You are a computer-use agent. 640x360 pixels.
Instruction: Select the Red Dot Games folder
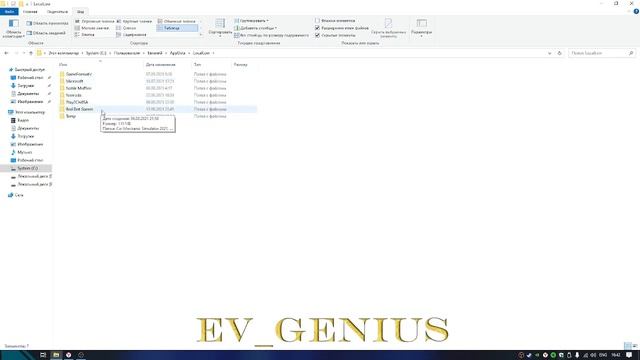point(80,109)
